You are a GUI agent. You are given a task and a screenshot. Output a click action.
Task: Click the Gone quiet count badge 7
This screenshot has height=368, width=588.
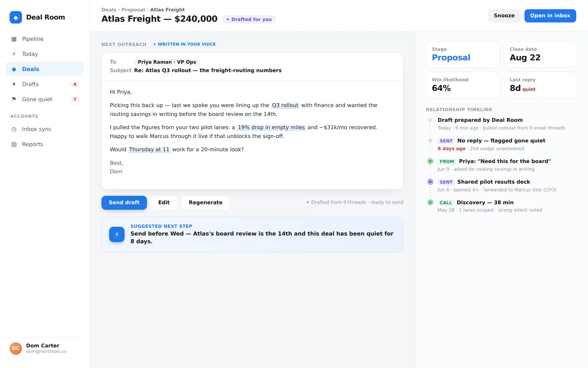(x=75, y=99)
